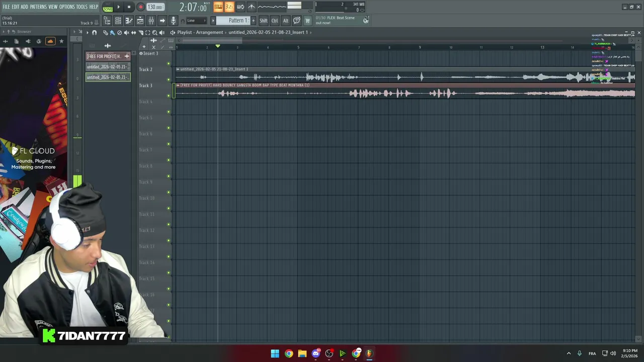Click the arrow left of Pattern 1

tap(213, 21)
